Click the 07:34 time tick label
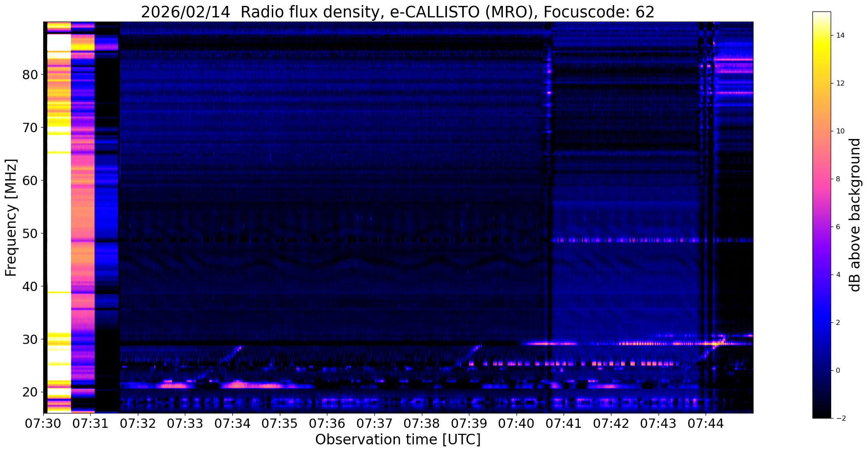The image size is (868, 452). click(x=232, y=423)
